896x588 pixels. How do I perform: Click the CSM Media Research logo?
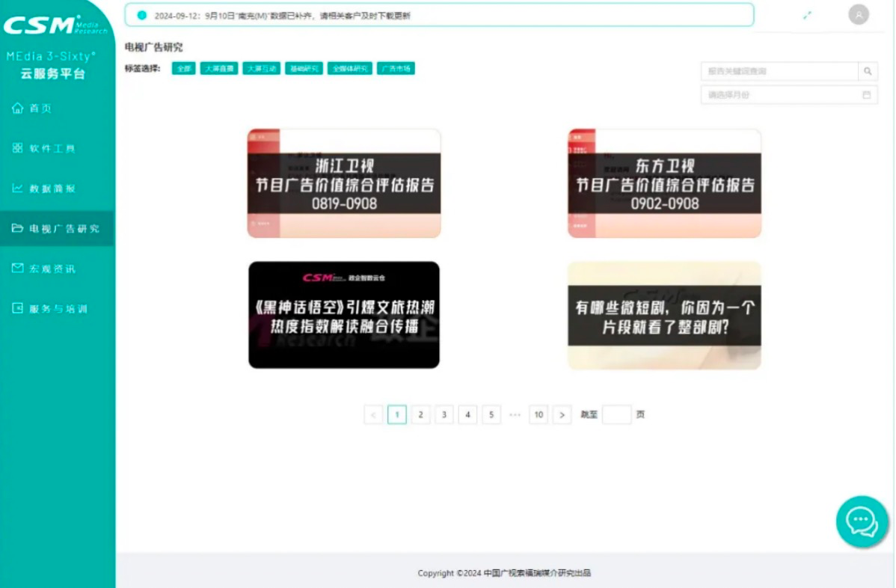coord(55,25)
